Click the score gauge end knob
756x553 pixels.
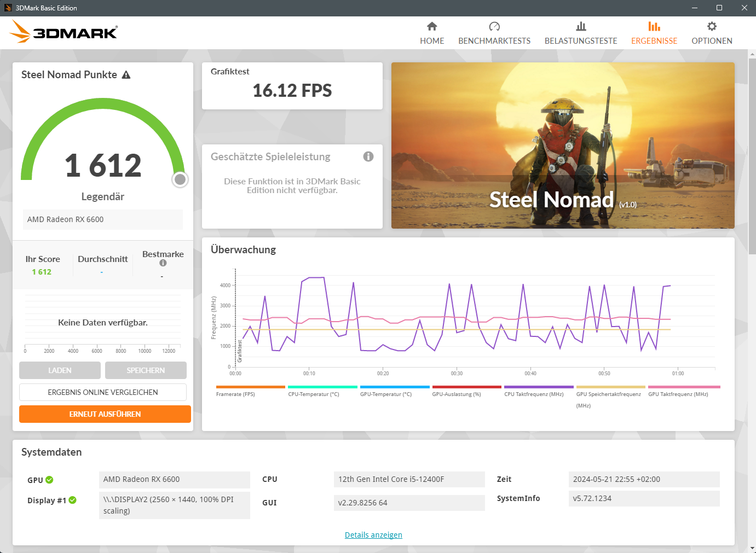180,179
